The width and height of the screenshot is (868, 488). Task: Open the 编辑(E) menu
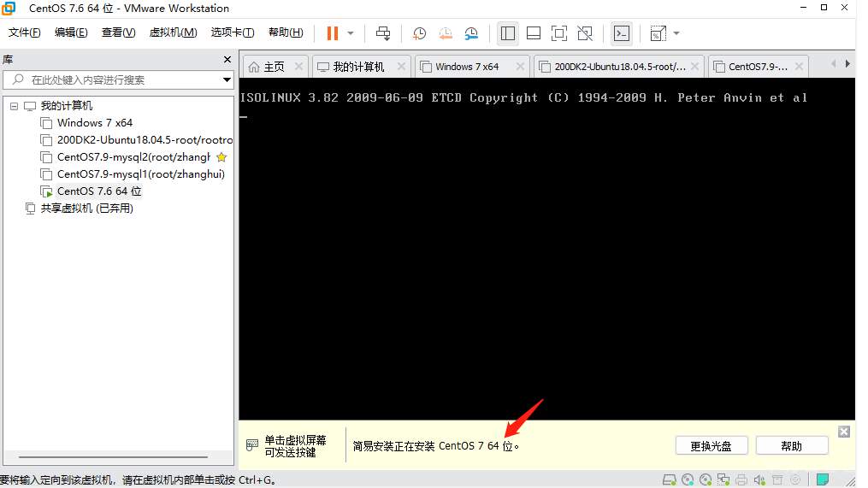pos(71,32)
